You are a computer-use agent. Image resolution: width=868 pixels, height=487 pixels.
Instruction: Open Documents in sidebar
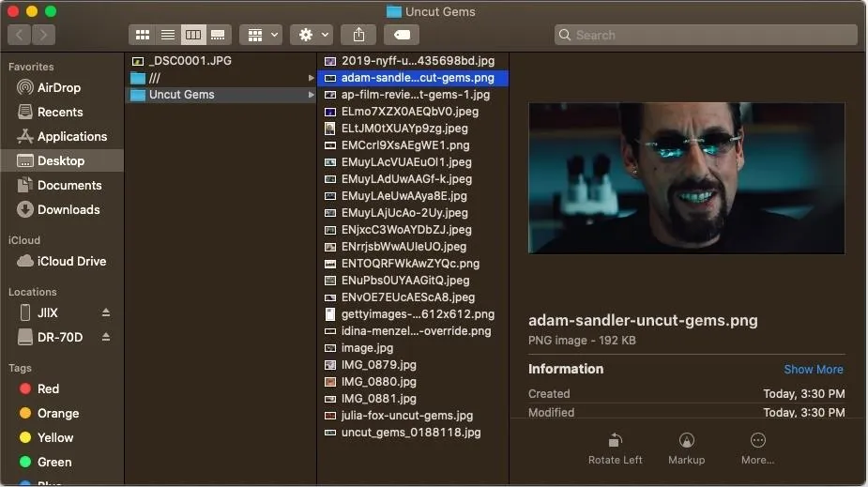62,185
